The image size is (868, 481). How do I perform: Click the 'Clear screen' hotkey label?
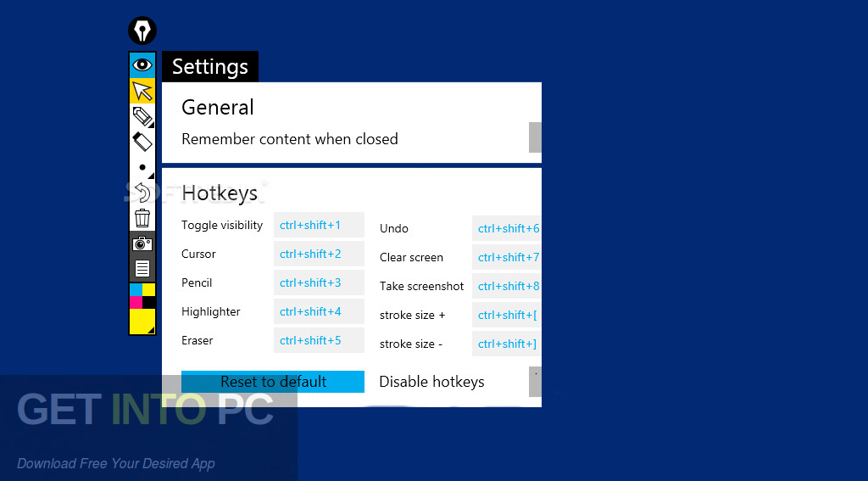411,257
